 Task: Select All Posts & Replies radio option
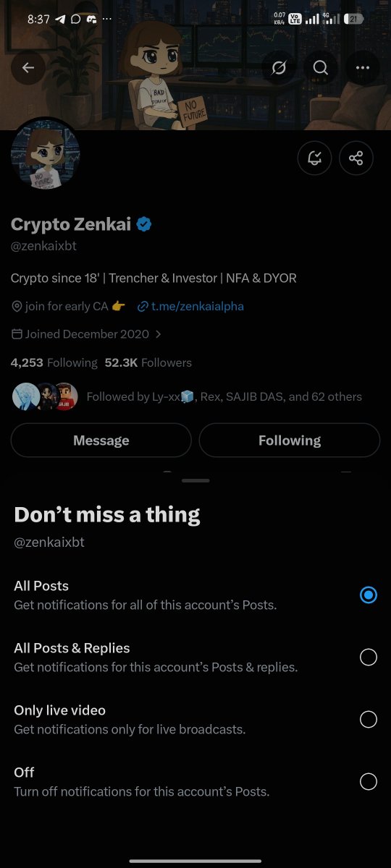[369, 657]
